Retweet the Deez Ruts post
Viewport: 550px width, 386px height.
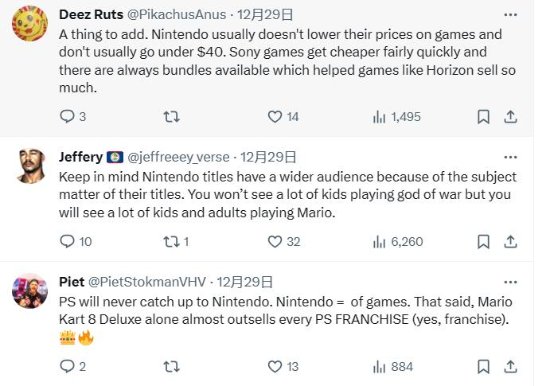(x=172, y=117)
